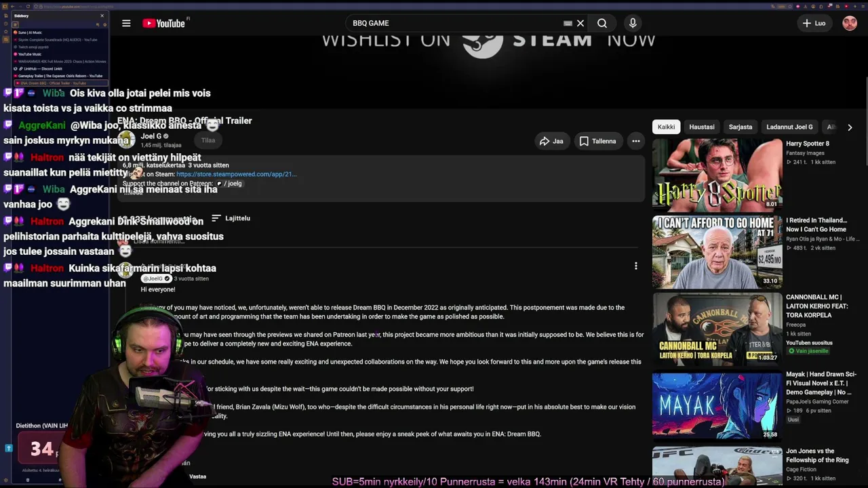Open the I Can't Afford To Go Home thumbnail

(x=717, y=252)
